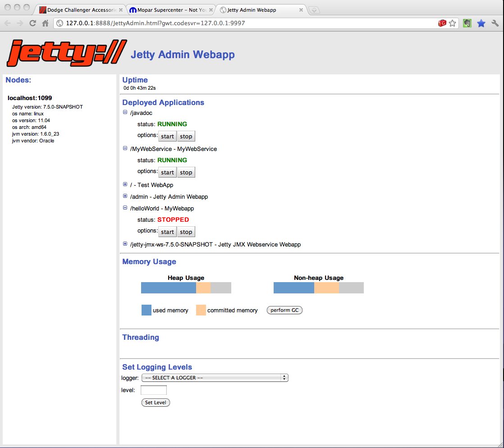Click the jvm version: 1.6.0_23 line
This screenshot has height=448, width=504.
(x=36, y=134)
